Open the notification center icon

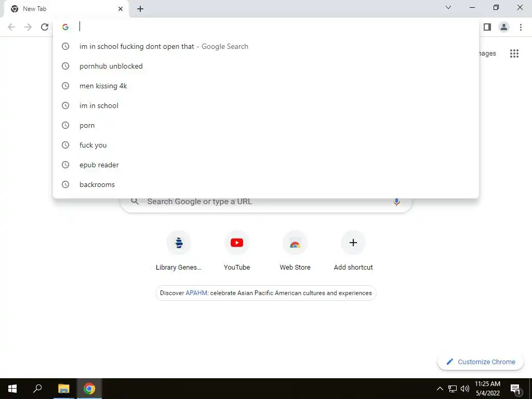pos(515,389)
